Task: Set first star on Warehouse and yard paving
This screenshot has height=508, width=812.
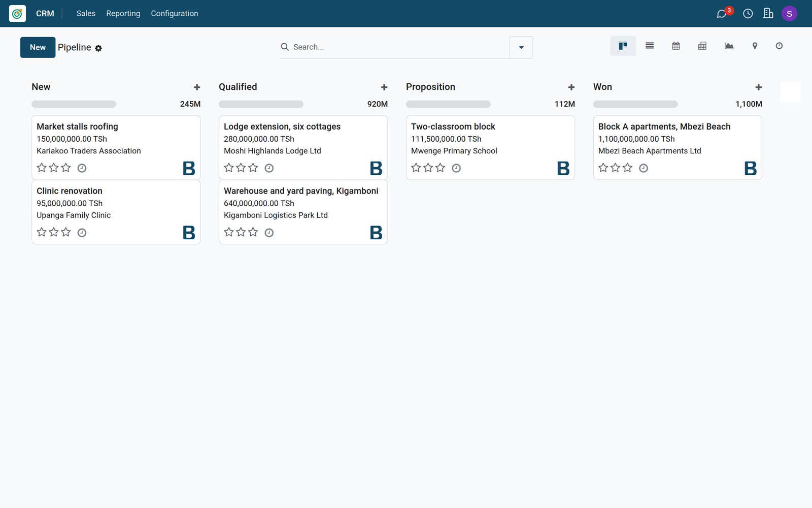Action: (229, 232)
